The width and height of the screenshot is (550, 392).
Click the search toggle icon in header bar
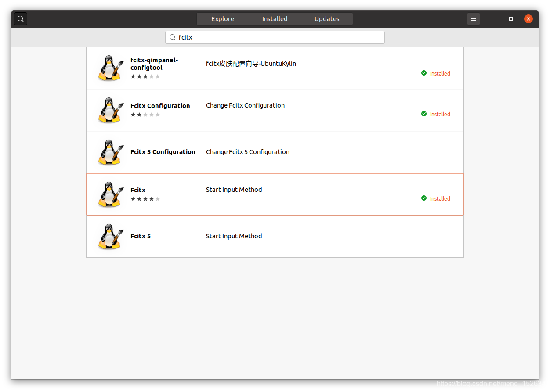point(21,19)
